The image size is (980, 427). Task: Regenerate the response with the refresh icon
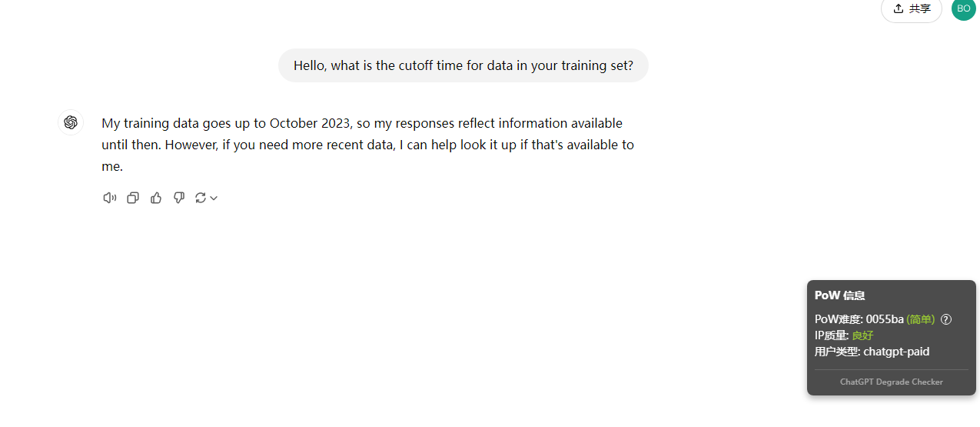point(201,198)
